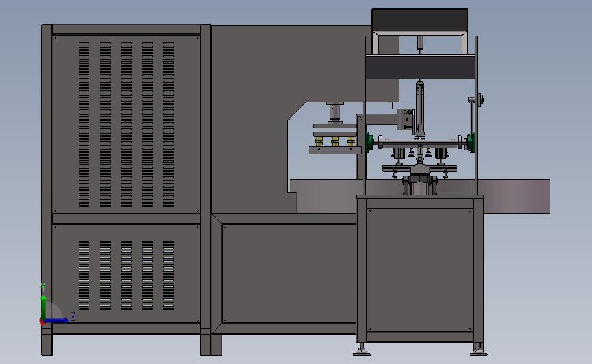592x364 pixels.
Task: Select the dark horizontal beam below the black box
Action: pyautogui.click(x=420, y=67)
